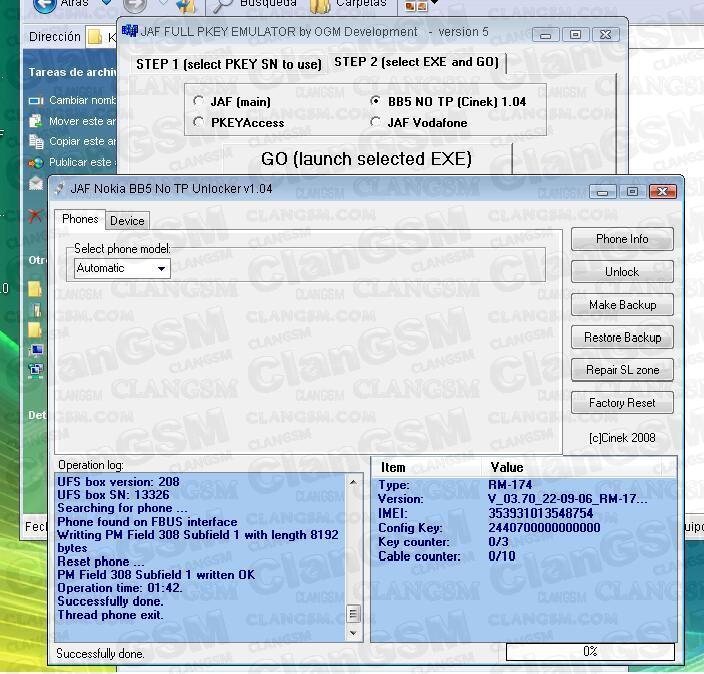Viewport: 704px width, 674px height.
Task: Click the Restore Backup button
Action: tap(622, 337)
